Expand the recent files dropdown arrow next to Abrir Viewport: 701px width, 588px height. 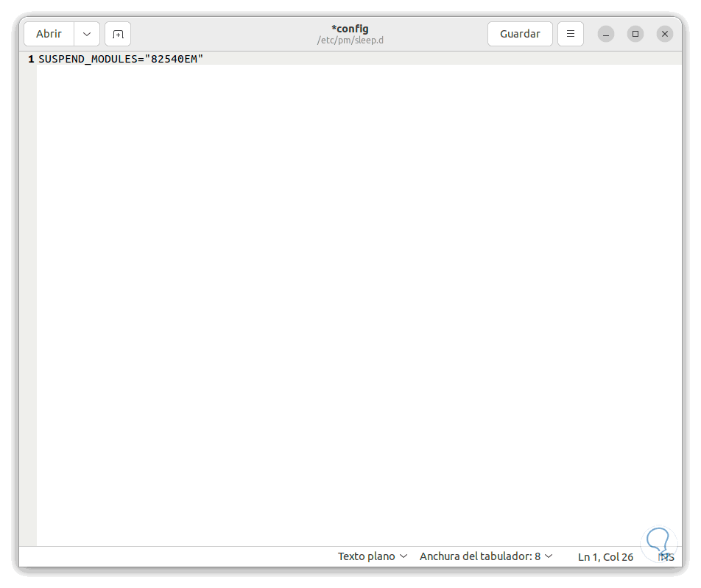[87, 34]
